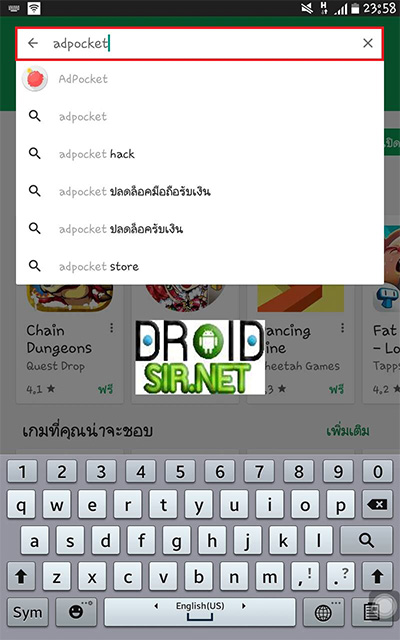Open the AdPocket app suggestion
The image size is (400, 640).
[200, 78]
